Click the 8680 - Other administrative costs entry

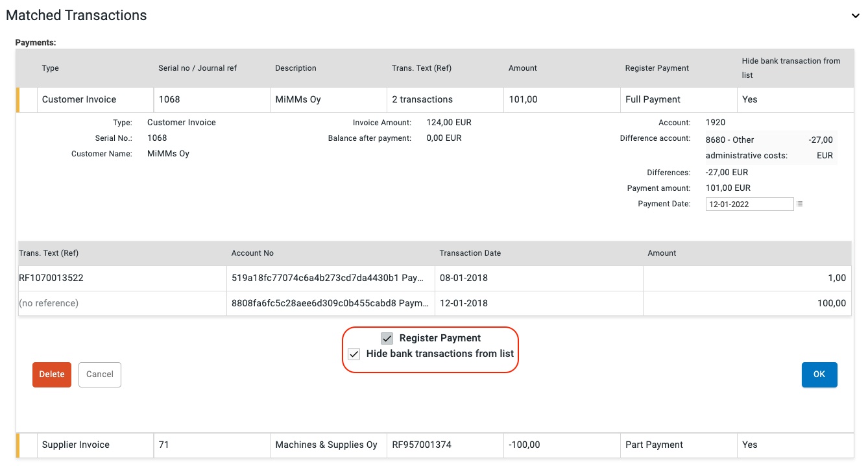[770, 147]
